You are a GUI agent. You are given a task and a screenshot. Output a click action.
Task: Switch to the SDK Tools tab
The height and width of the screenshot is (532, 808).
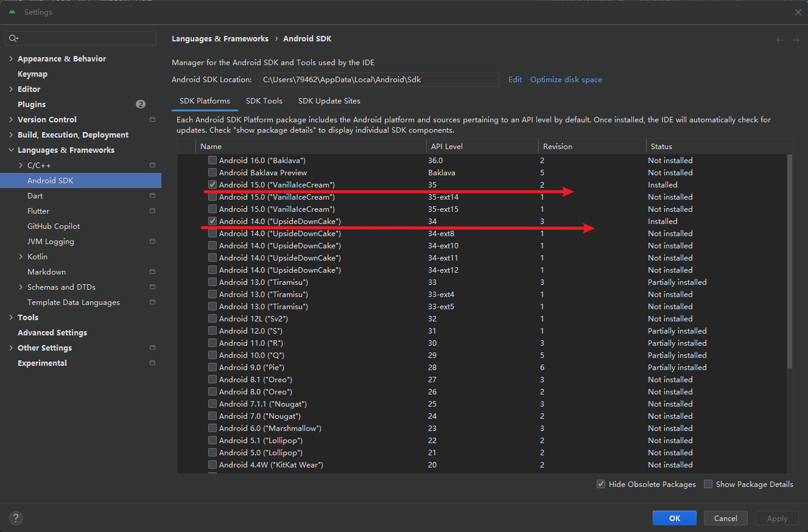coord(264,100)
